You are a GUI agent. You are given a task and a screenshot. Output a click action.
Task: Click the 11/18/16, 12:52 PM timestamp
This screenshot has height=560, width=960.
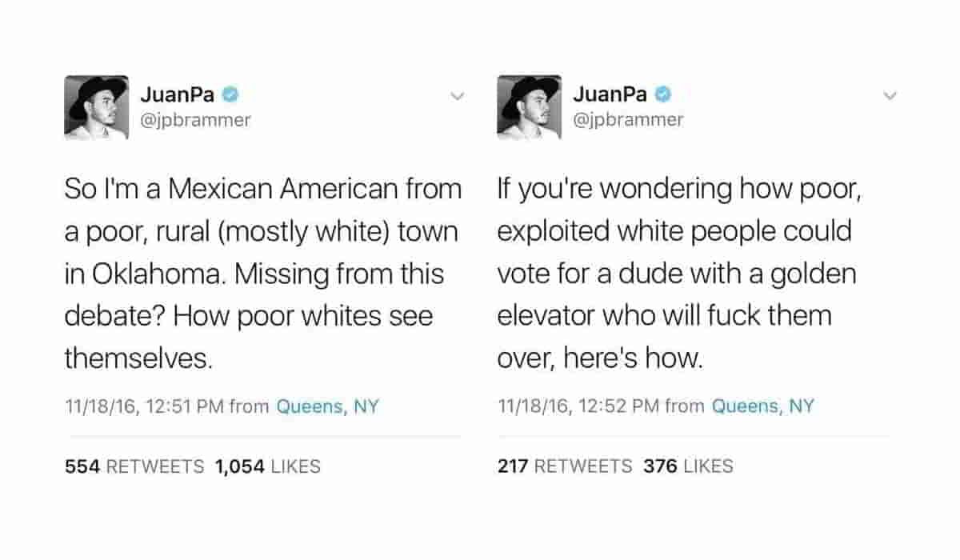(578, 406)
